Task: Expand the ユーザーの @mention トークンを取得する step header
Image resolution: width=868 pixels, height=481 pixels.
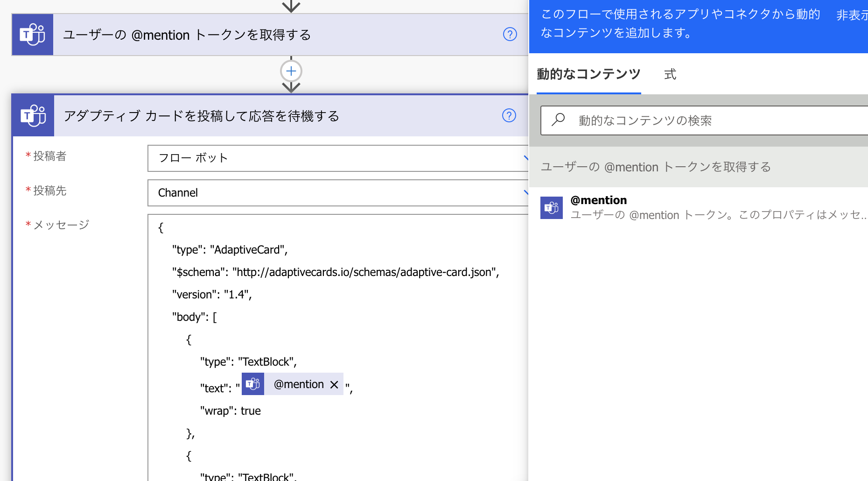Action: 270,35
